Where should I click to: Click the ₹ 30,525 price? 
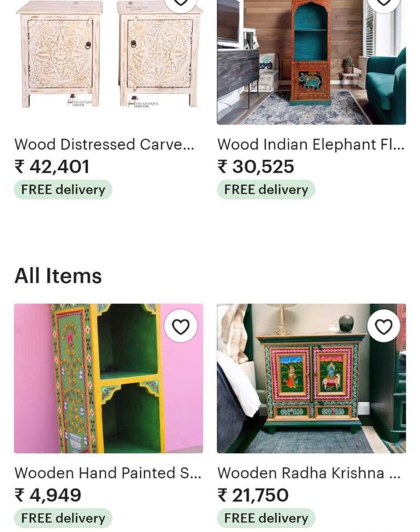pyautogui.click(x=256, y=166)
